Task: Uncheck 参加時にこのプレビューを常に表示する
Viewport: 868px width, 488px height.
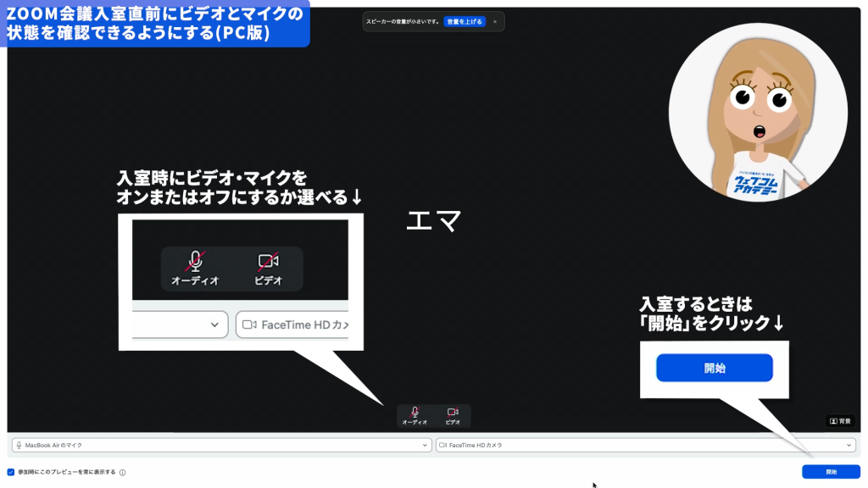Action: [x=11, y=472]
